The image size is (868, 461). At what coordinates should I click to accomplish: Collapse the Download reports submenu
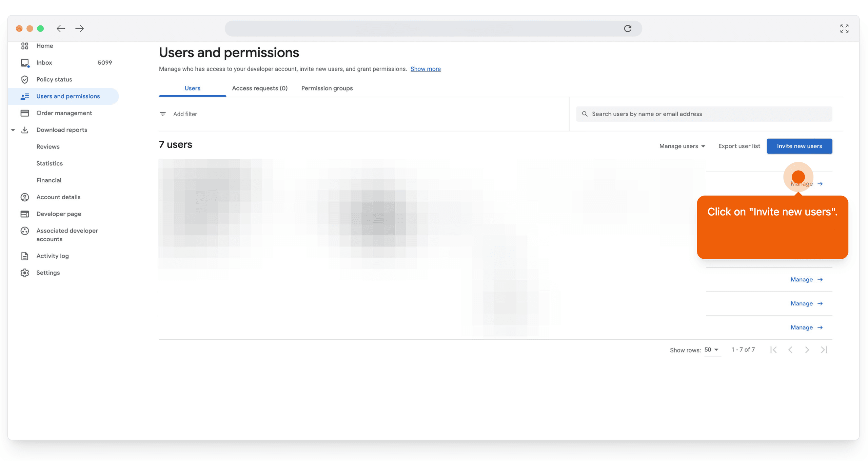13,130
